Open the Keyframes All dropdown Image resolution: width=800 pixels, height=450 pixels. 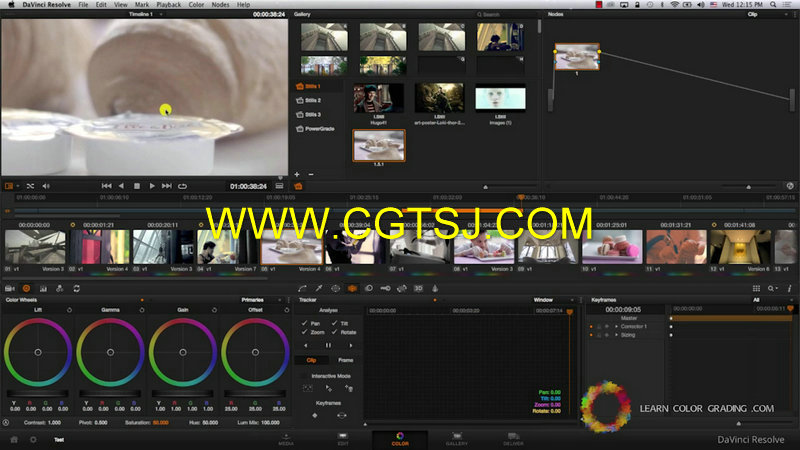pos(772,300)
